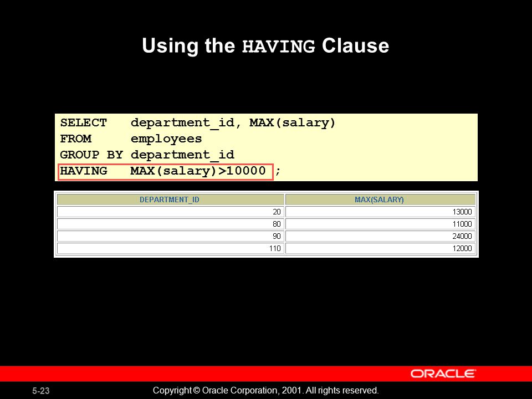Click the slide number 5-23
The image size is (532, 399).
point(41,391)
